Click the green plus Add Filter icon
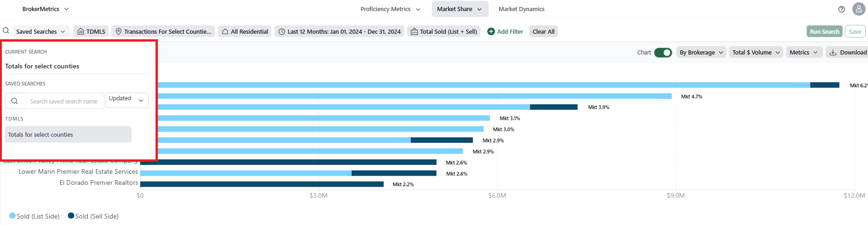868x225 pixels. point(491,31)
